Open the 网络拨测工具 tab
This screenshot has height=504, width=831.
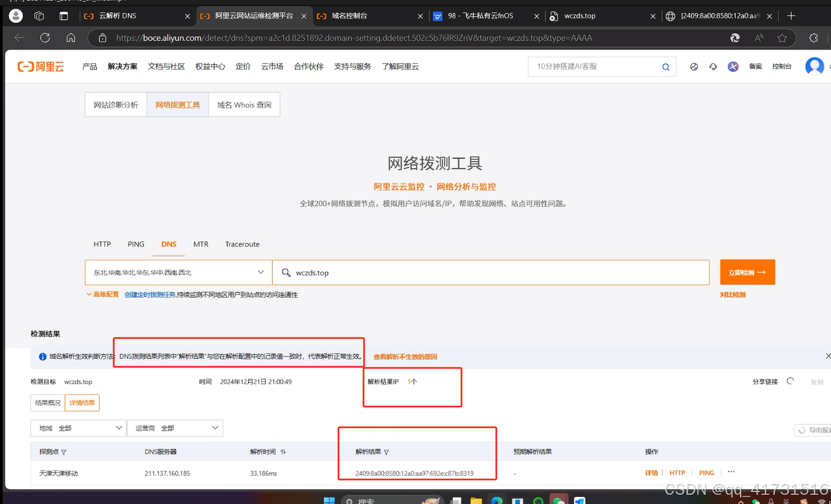[178, 105]
